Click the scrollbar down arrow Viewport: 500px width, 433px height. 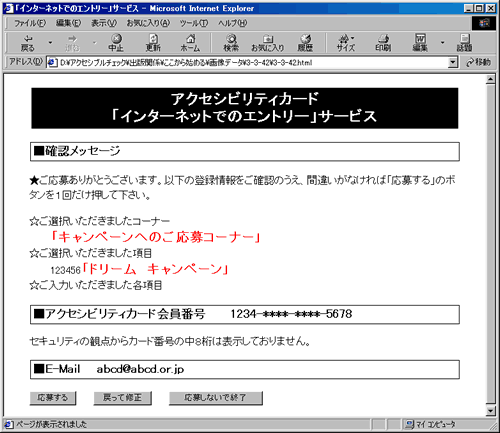click(x=490, y=411)
